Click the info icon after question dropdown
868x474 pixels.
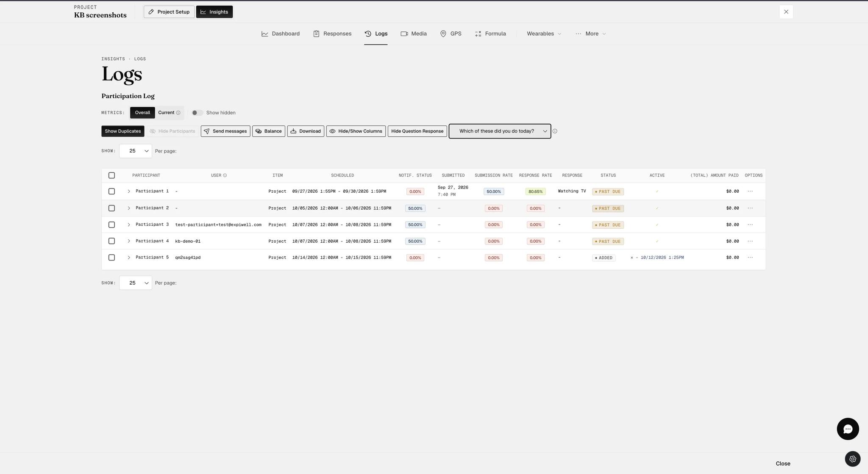point(555,131)
